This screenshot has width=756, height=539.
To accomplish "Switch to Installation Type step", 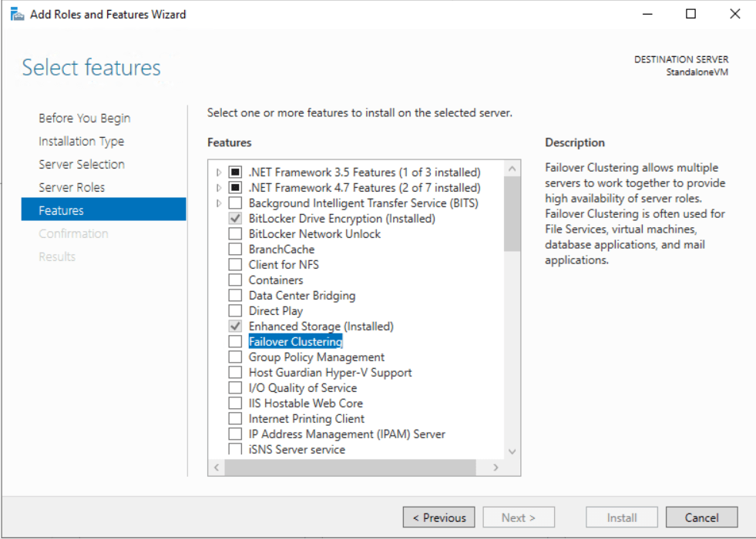I will (81, 141).
